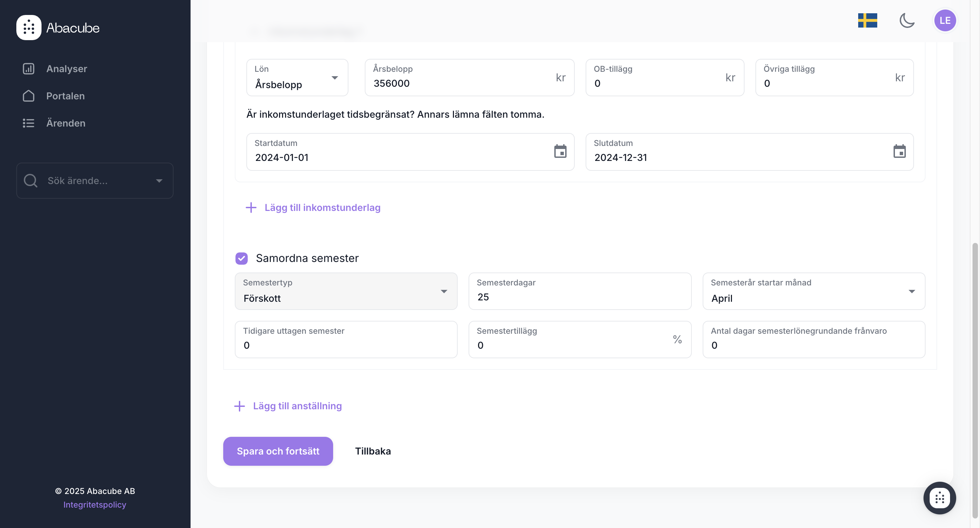The image size is (980, 528).
Task: Toggle dark mode moon icon
Action: (906, 20)
